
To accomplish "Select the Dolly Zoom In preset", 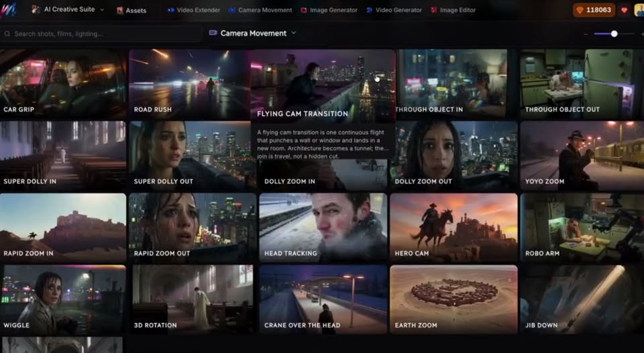I will [323, 175].
